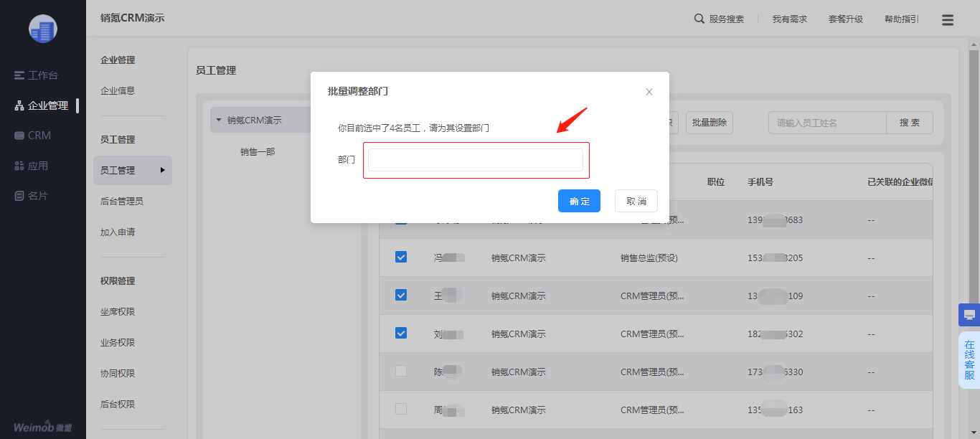This screenshot has height=439, width=980.
Task: Open 企业信息 in the side menu
Action: click(118, 90)
